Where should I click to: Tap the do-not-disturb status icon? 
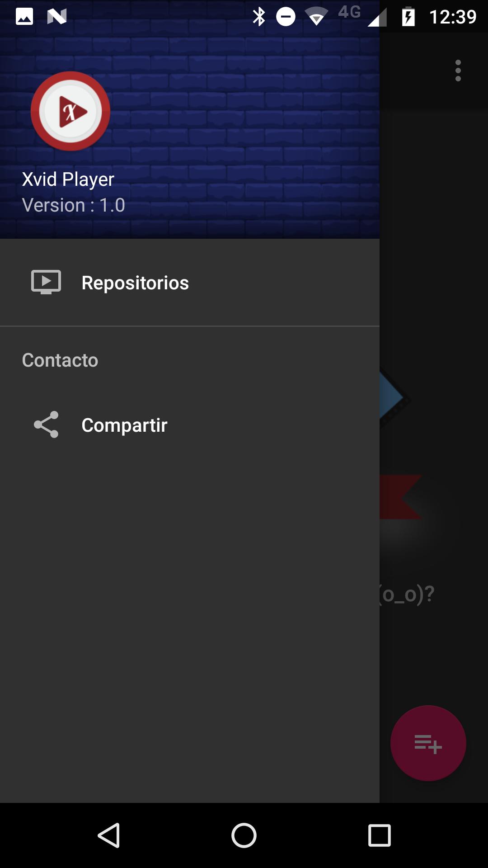[x=286, y=17]
